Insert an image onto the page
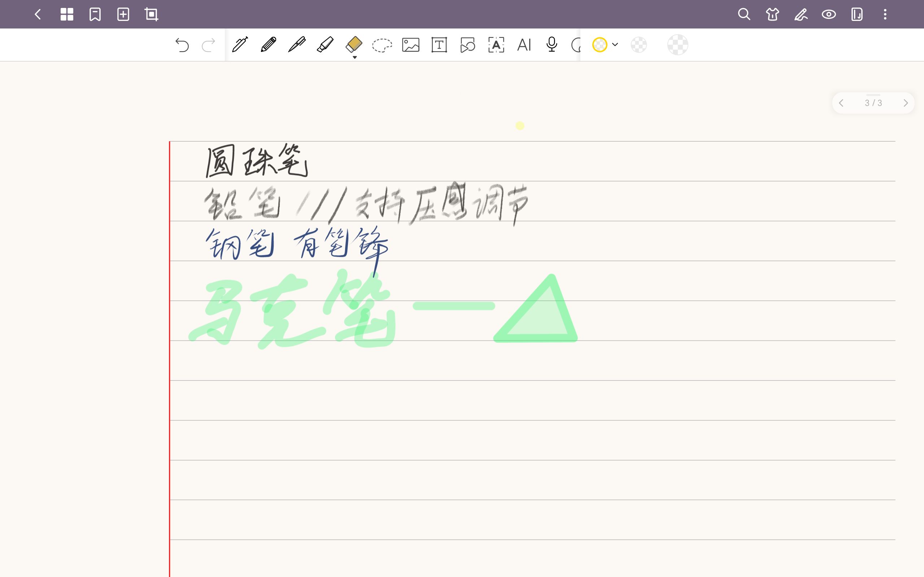 click(x=410, y=45)
